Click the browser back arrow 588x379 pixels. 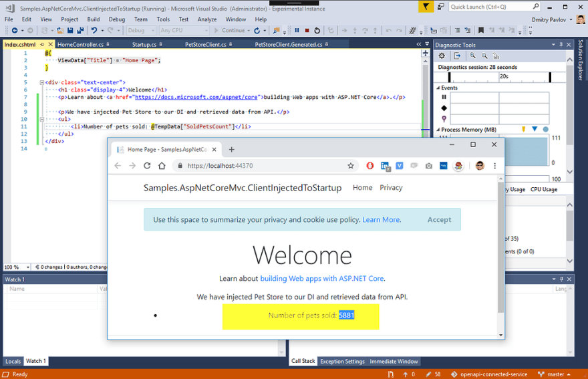click(x=118, y=166)
